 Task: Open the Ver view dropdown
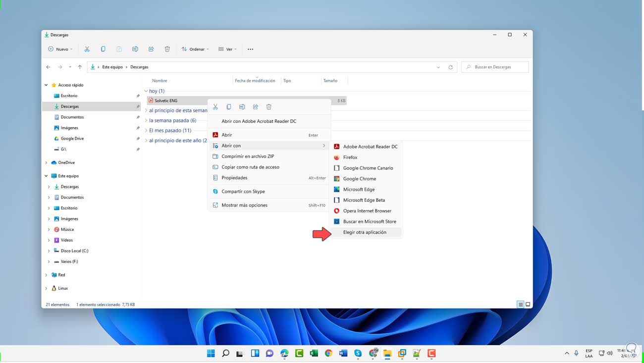tap(228, 49)
